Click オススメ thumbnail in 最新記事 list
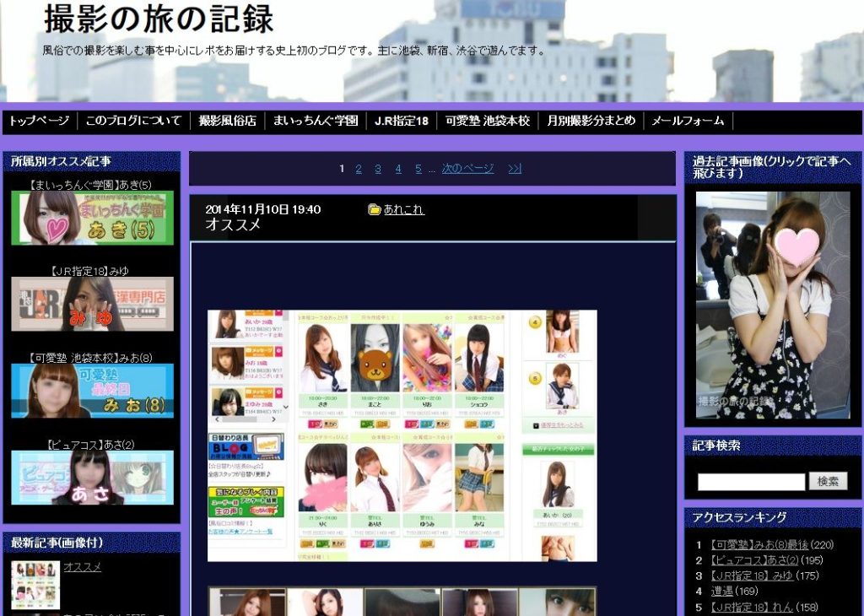Screen dimensions: 864x616 click(x=35, y=585)
